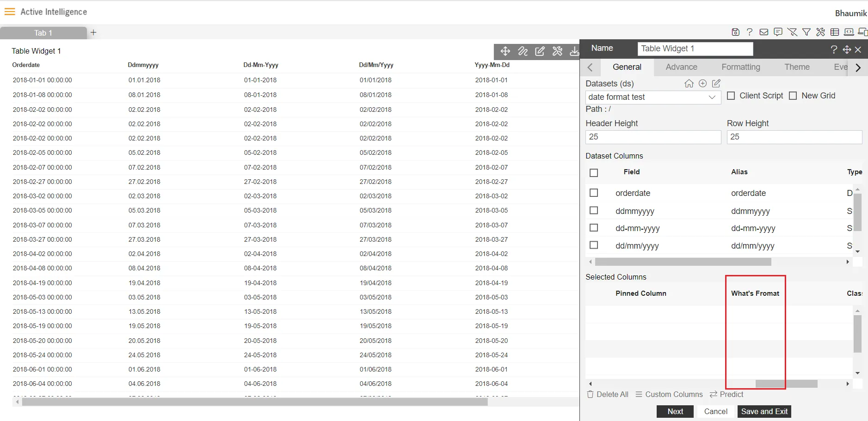868x421 pixels.
Task: Click Selected Columns scrollbar down arrow
Action: click(858, 373)
